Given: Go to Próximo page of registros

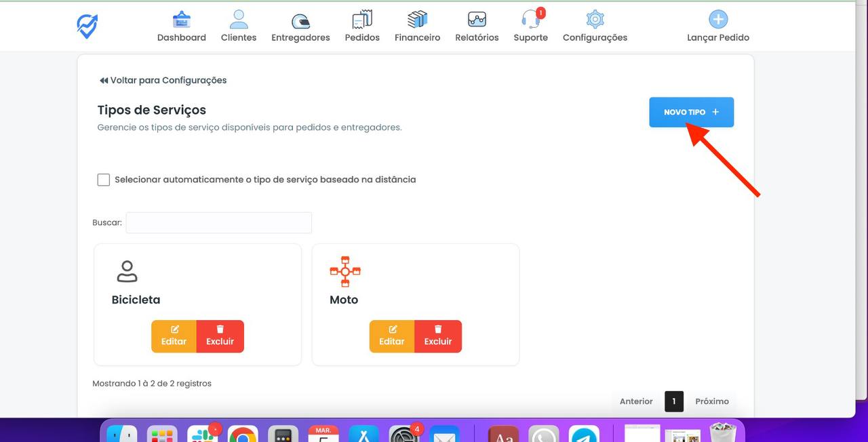Looking at the screenshot, I should tap(711, 401).
